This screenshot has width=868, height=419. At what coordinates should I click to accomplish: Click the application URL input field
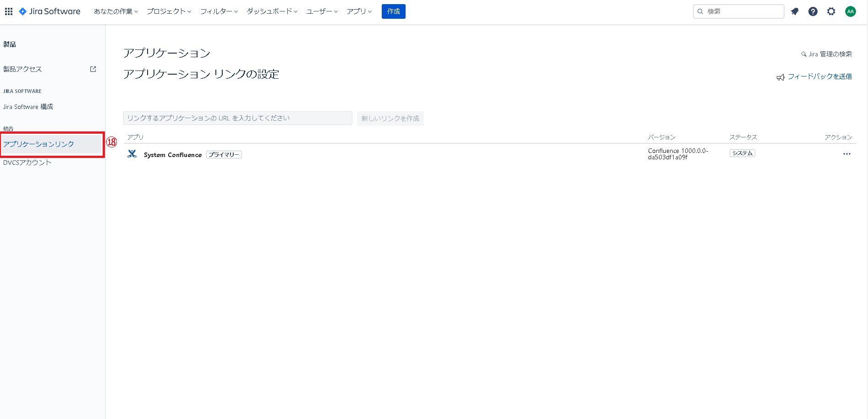tap(237, 118)
